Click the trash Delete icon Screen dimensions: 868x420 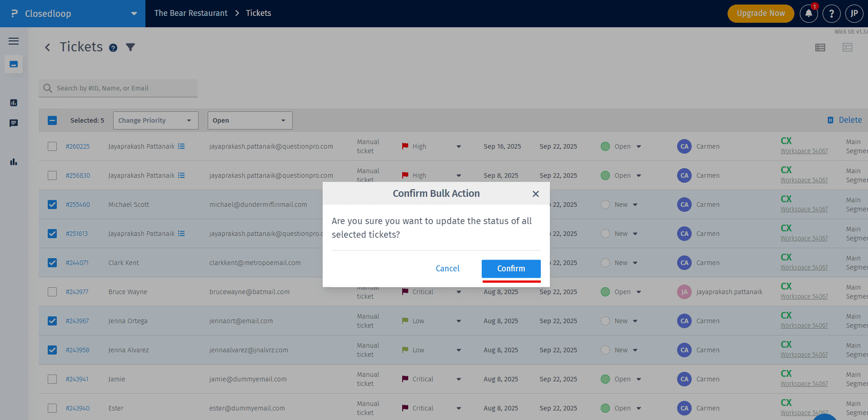pyautogui.click(x=830, y=120)
